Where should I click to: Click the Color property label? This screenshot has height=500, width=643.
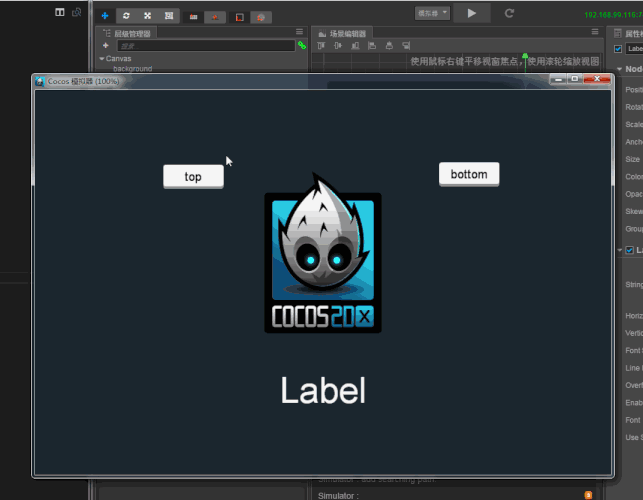click(634, 177)
